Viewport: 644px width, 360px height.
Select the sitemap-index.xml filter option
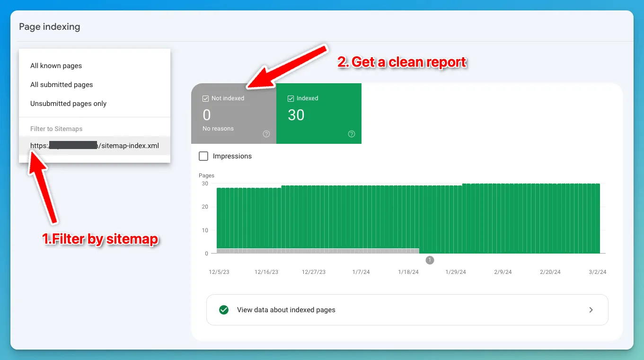(95, 146)
